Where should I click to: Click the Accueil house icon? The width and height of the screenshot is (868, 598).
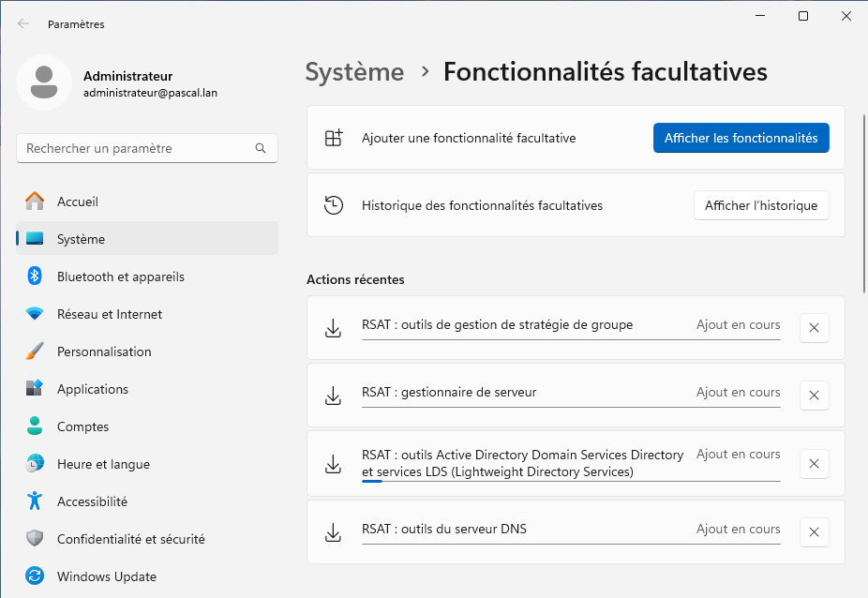[35, 202]
